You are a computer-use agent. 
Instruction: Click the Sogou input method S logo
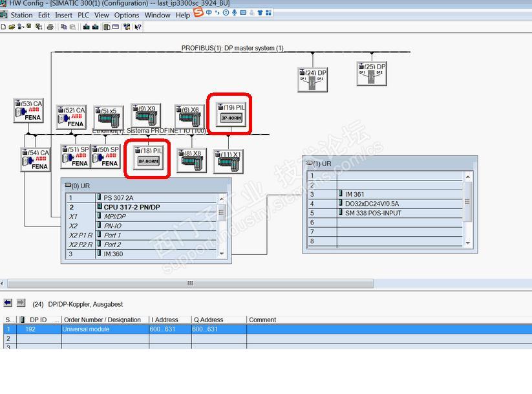[198, 12]
